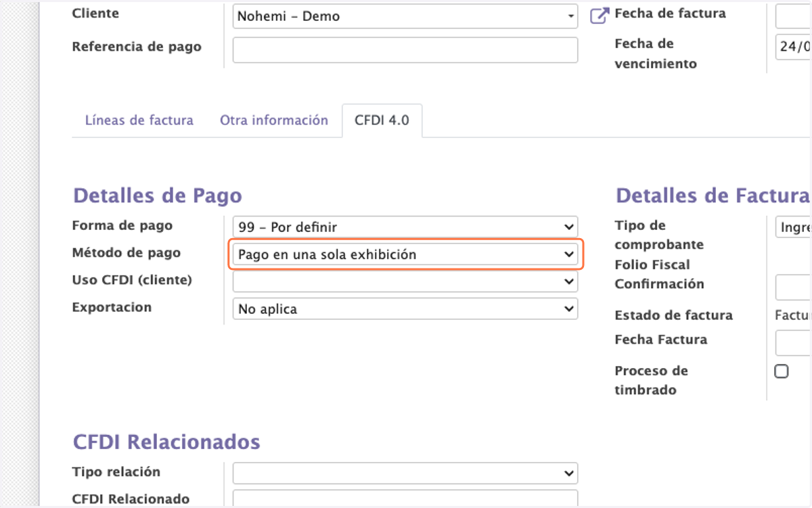Open the Tipo de comprobante dropdown

793,227
